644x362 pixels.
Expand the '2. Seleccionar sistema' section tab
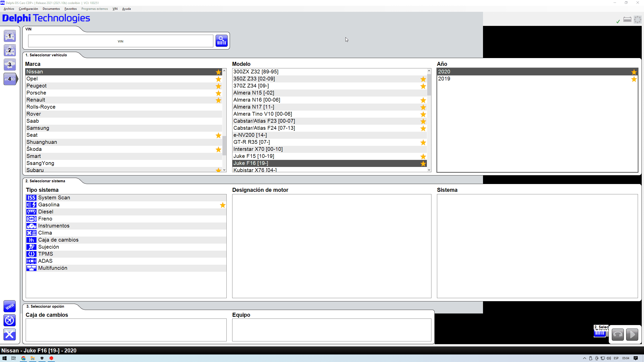[x=45, y=181]
